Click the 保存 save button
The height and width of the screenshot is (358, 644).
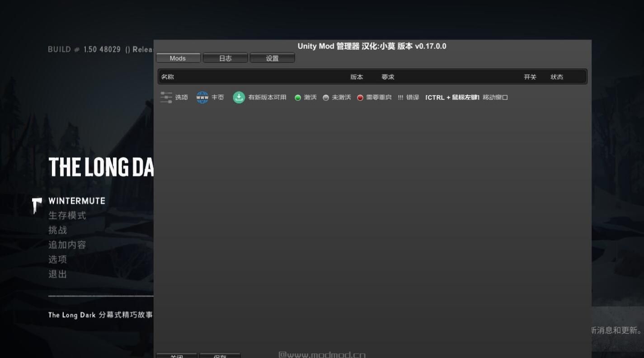click(x=220, y=356)
